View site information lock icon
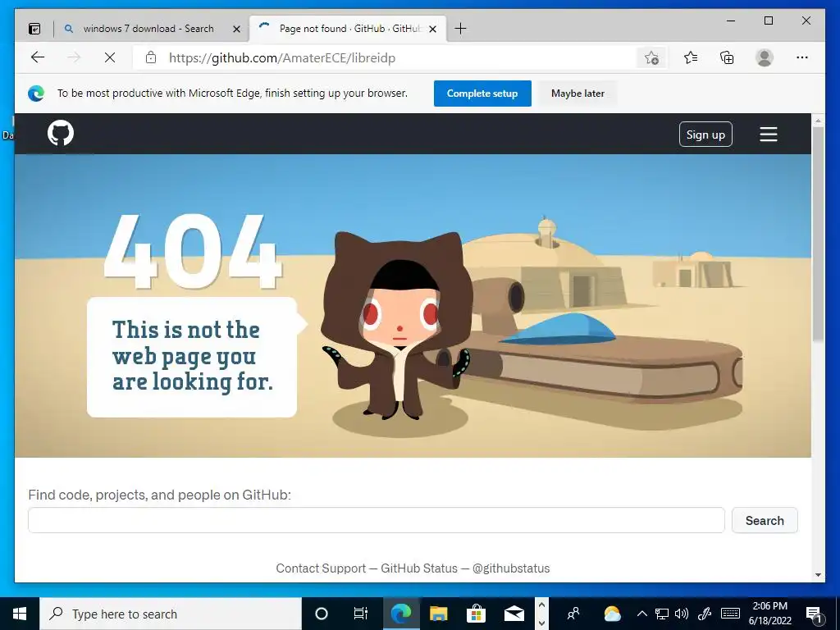 tap(151, 57)
